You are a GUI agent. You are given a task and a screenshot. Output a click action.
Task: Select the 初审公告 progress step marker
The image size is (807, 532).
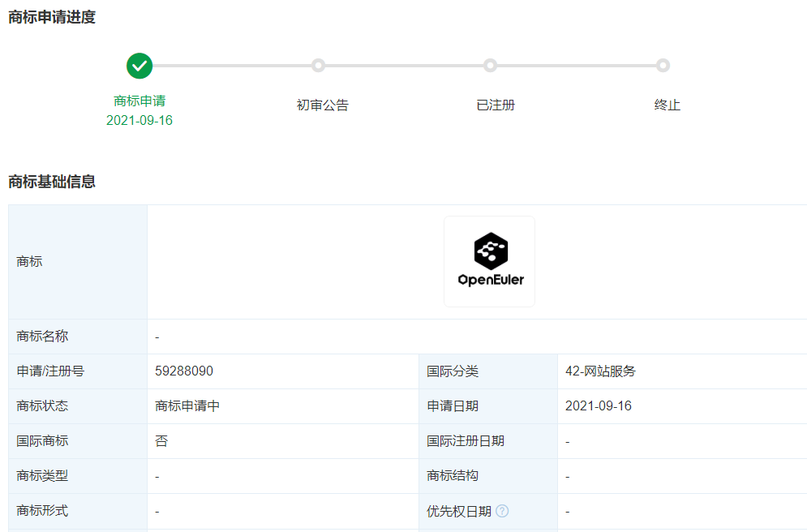coord(318,66)
